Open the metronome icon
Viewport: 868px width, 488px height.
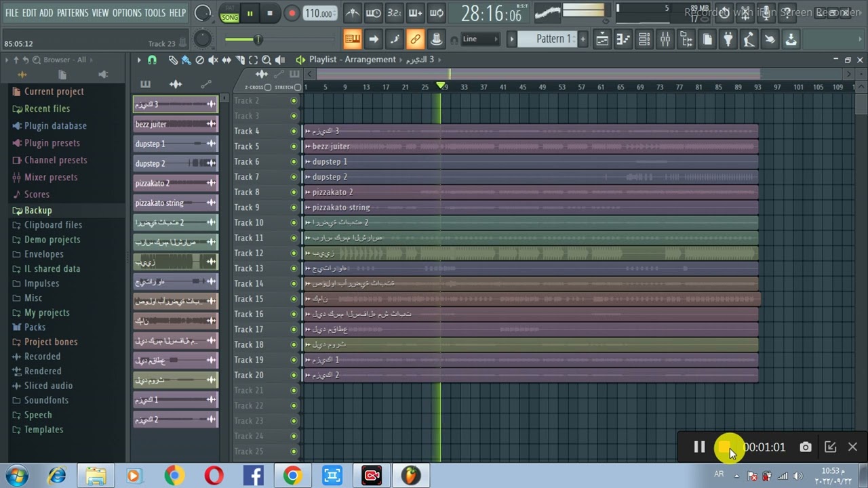[x=353, y=13]
